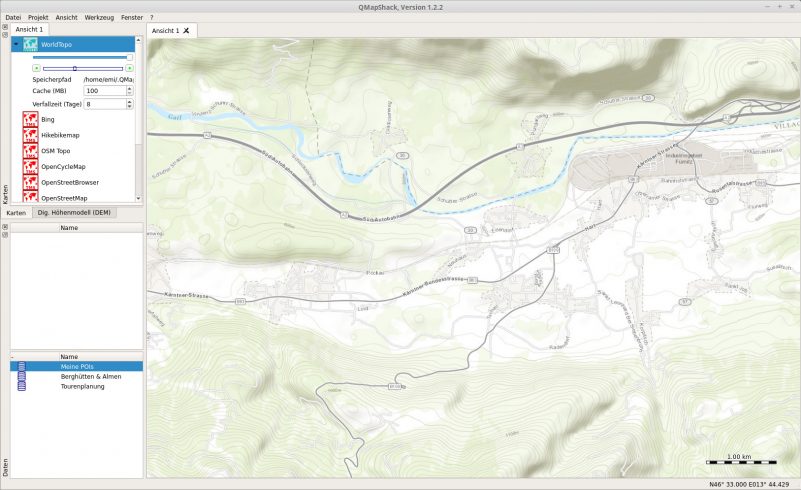Close the Ansicht 1 map tab

(186, 31)
